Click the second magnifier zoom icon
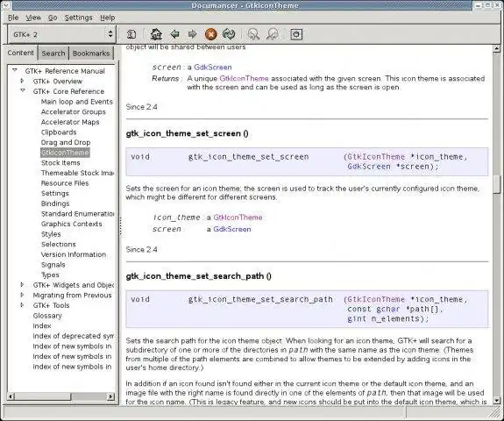This screenshot has height=421, width=504. pos(273,34)
